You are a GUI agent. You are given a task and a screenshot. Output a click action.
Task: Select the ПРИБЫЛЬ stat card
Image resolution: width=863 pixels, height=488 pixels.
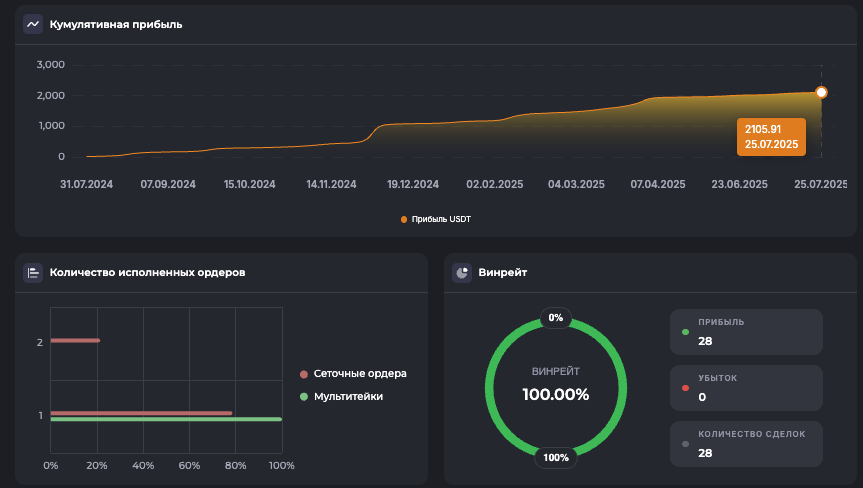(746, 332)
